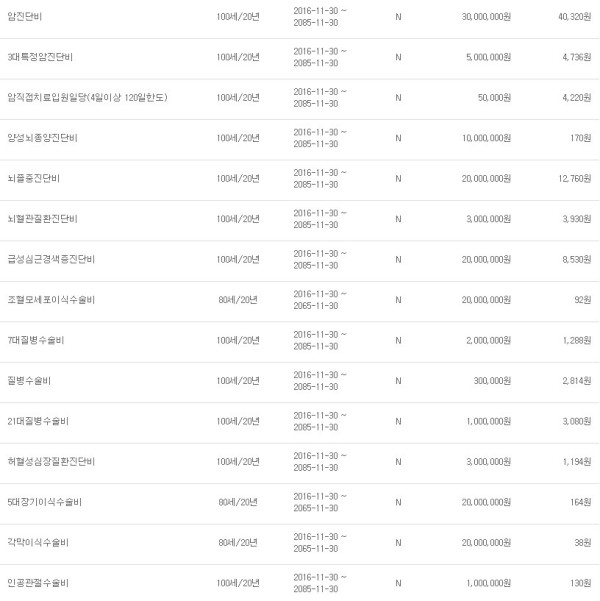Screen dimensions: 600x601
Task: Click the 조혈모세포이식수술비 coverage name
Action: click(51, 300)
